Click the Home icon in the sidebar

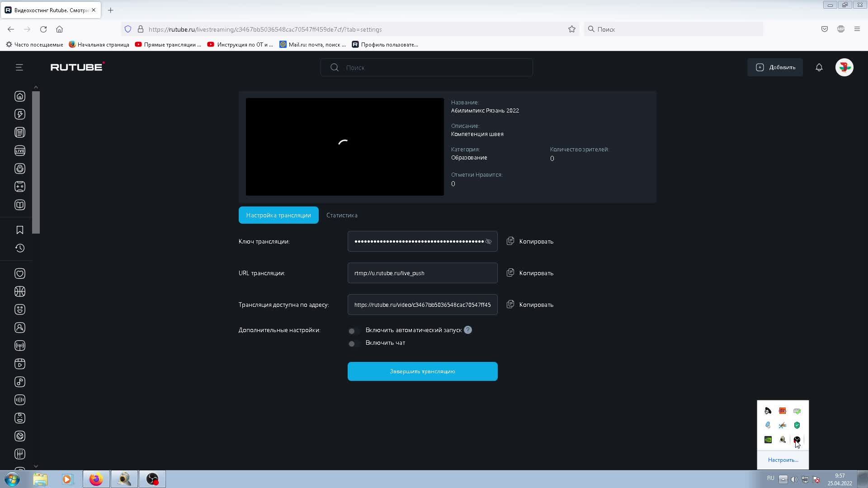tap(20, 96)
